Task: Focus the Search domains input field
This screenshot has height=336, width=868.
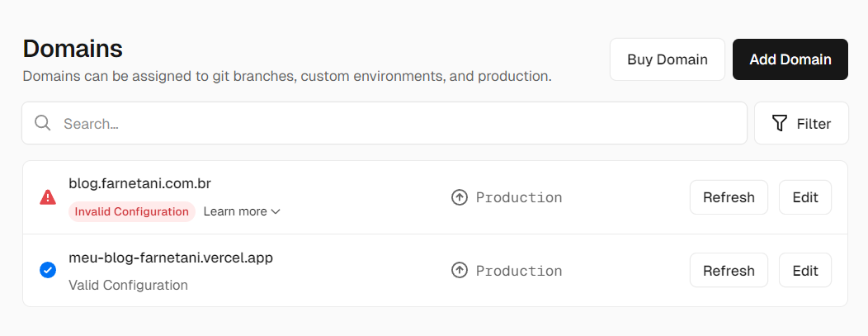Action: pos(396,123)
